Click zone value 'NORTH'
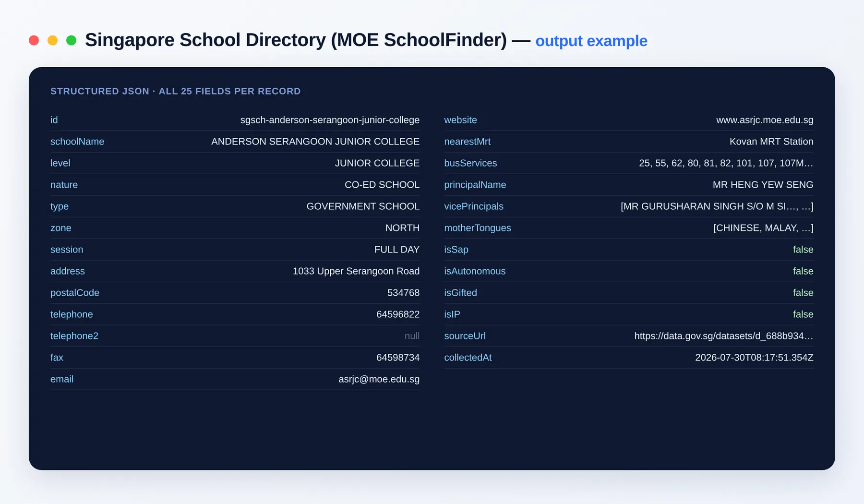Screen dimensions: 864x504 click(402, 228)
